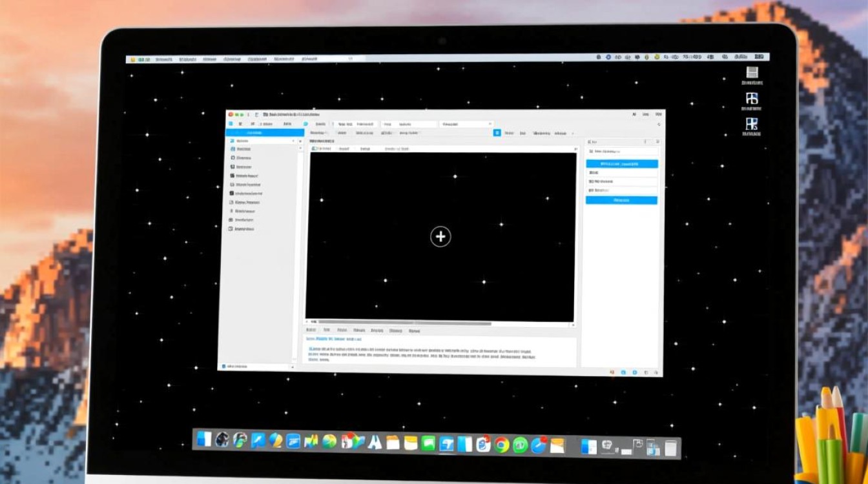
Task: Tick the first checkbox row below the upper blue button
Action: [590, 173]
